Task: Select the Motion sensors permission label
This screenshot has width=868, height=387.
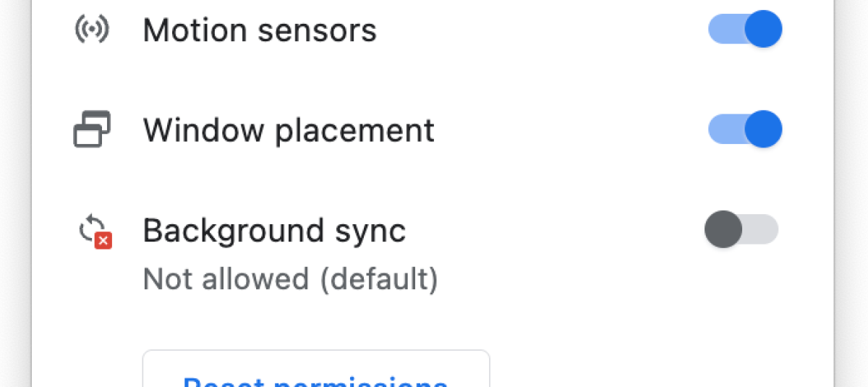Action: (x=260, y=30)
